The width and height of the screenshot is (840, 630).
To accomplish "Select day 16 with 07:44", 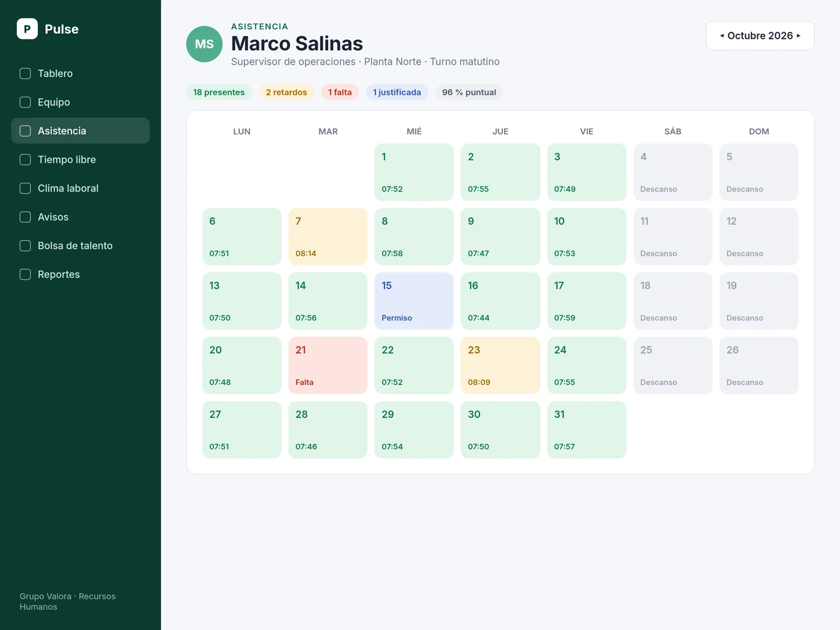I will pos(500,301).
